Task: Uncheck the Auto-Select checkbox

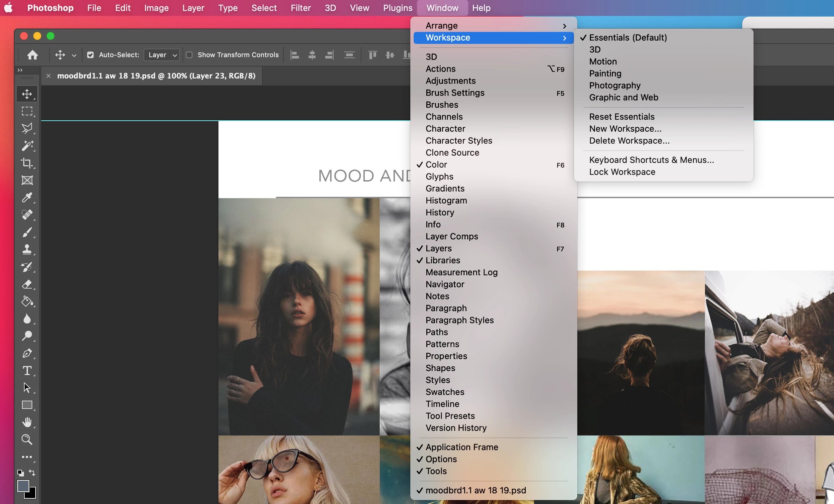Action: pyautogui.click(x=90, y=55)
